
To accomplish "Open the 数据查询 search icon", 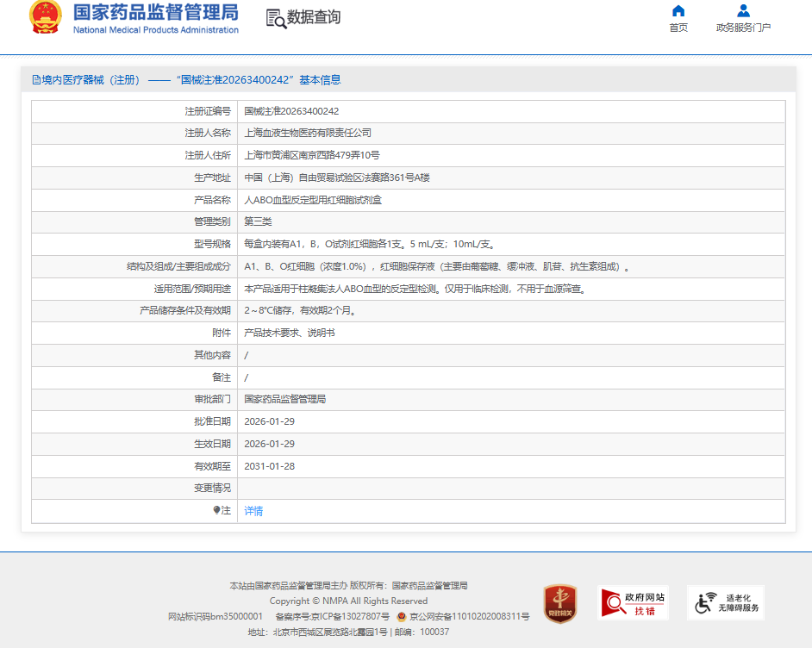I will (x=276, y=18).
